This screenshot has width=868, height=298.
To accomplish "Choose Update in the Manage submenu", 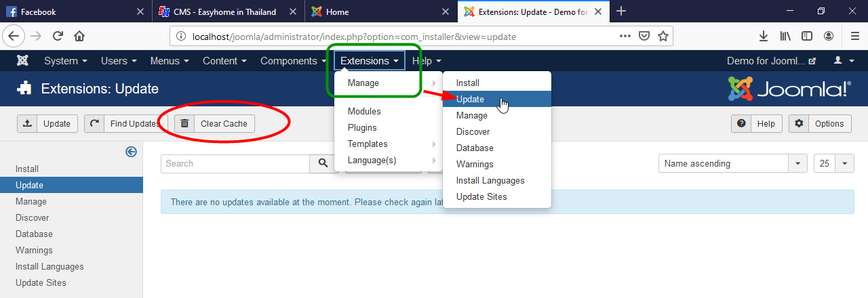I will click(497, 99).
